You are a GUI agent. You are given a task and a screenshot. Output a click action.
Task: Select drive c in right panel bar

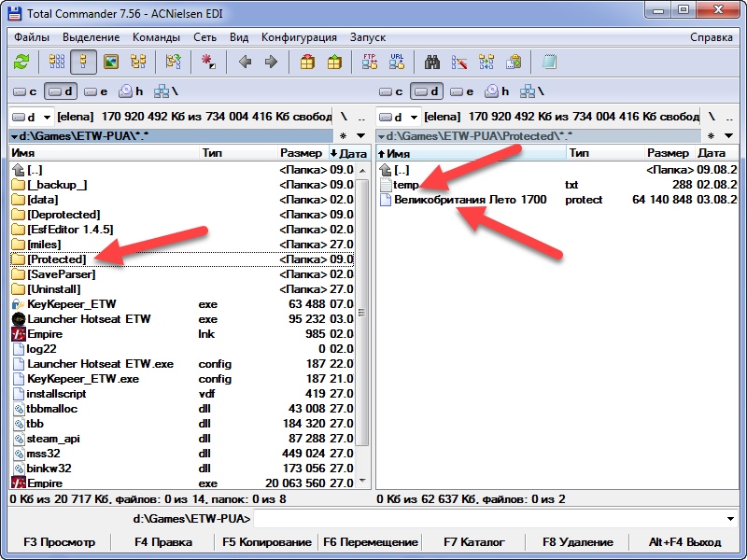(391, 91)
